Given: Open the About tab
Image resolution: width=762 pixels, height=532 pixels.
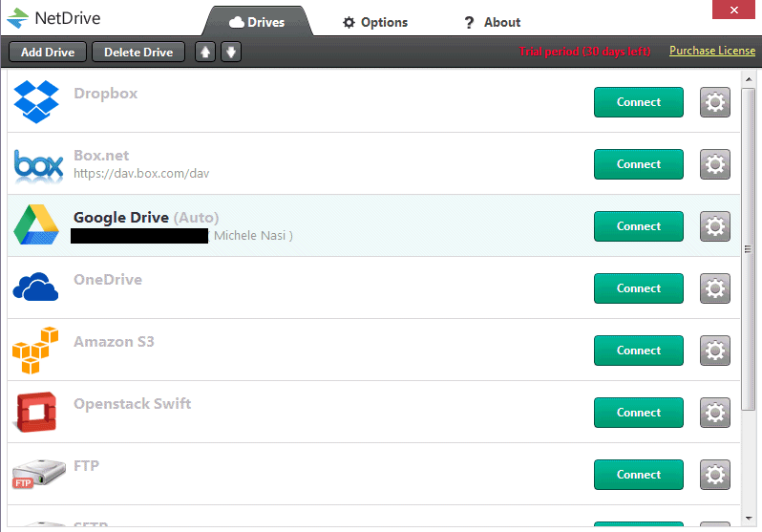Looking at the screenshot, I should coord(493,22).
